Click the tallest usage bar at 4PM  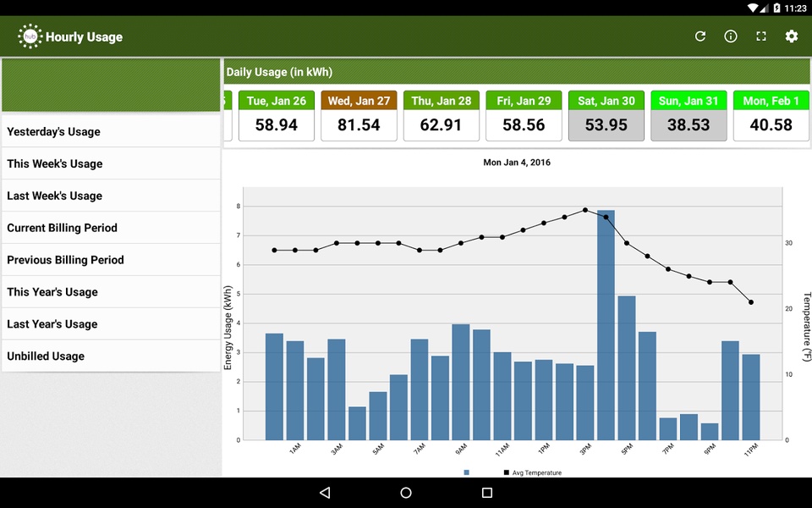(x=606, y=325)
